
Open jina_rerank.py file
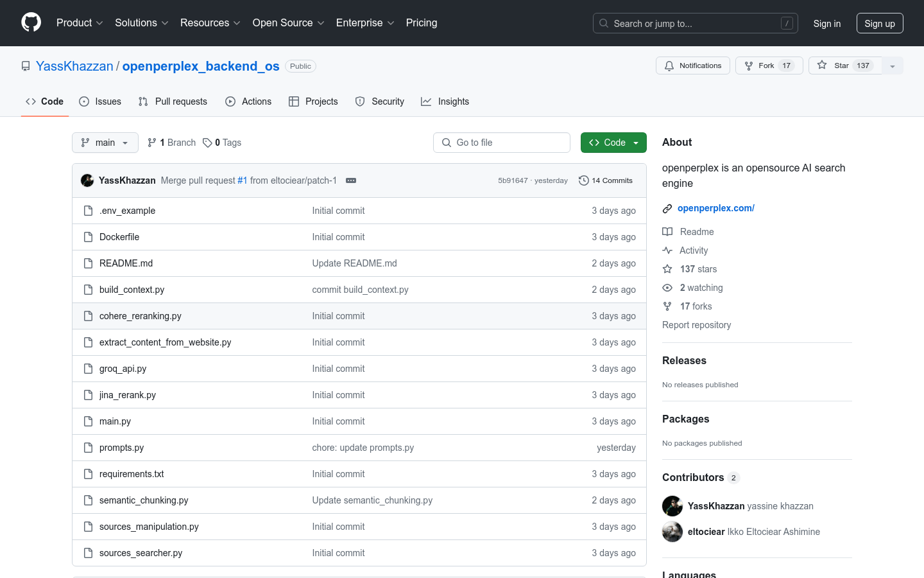(x=128, y=395)
